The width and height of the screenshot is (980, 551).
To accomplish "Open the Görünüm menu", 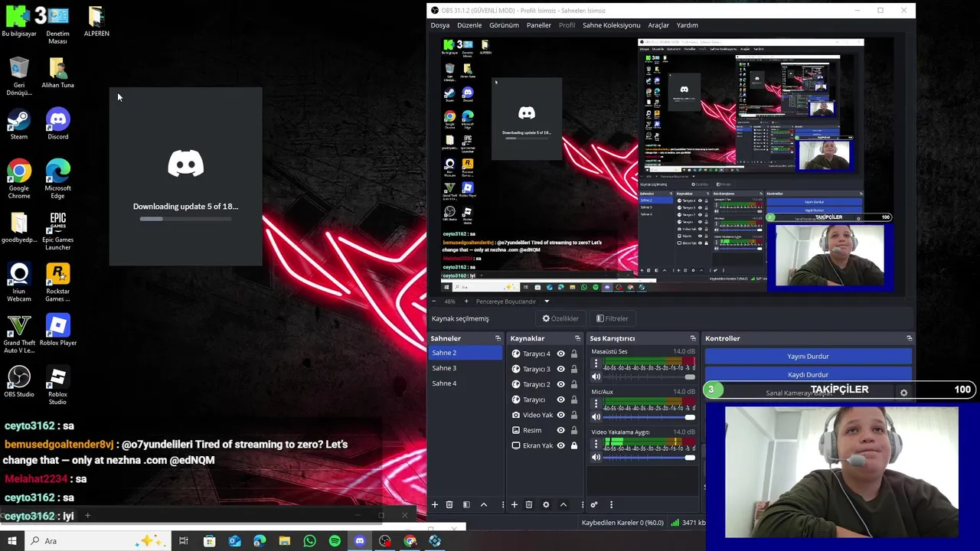I will coord(504,25).
